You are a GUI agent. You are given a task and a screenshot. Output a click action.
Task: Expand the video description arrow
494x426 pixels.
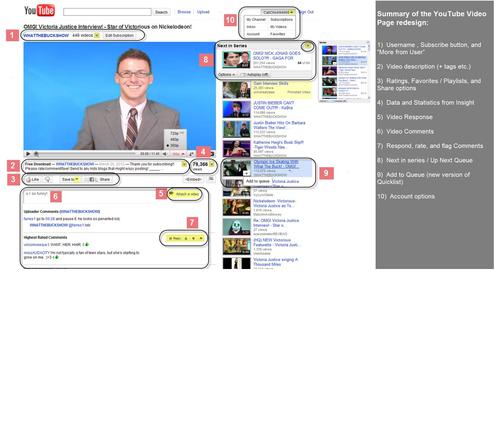184,164
